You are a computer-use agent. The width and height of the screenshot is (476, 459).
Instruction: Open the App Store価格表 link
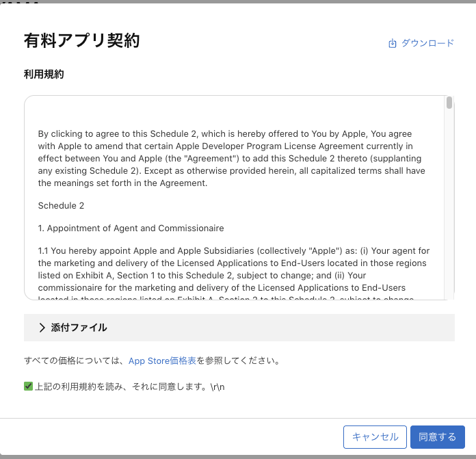162,360
